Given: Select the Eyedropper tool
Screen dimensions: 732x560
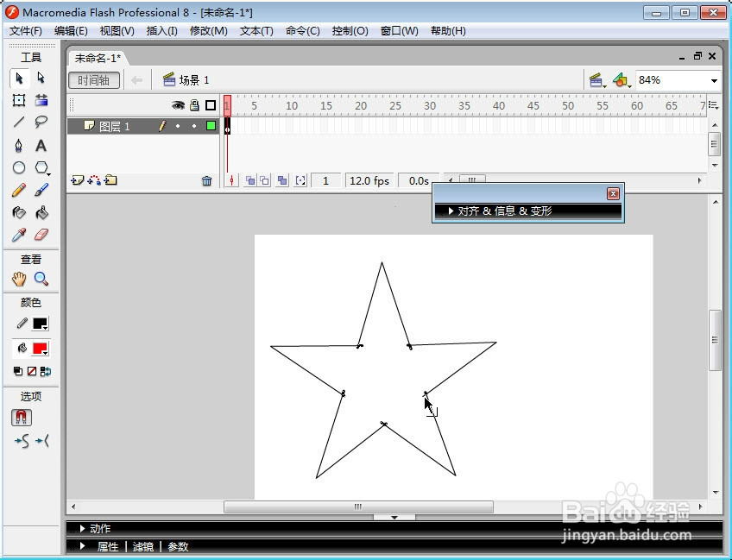Looking at the screenshot, I should 19,235.
